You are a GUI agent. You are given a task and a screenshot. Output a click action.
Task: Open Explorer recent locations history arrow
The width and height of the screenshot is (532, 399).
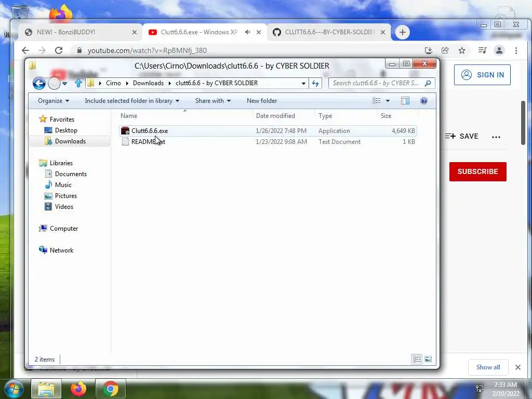(x=64, y=84)
